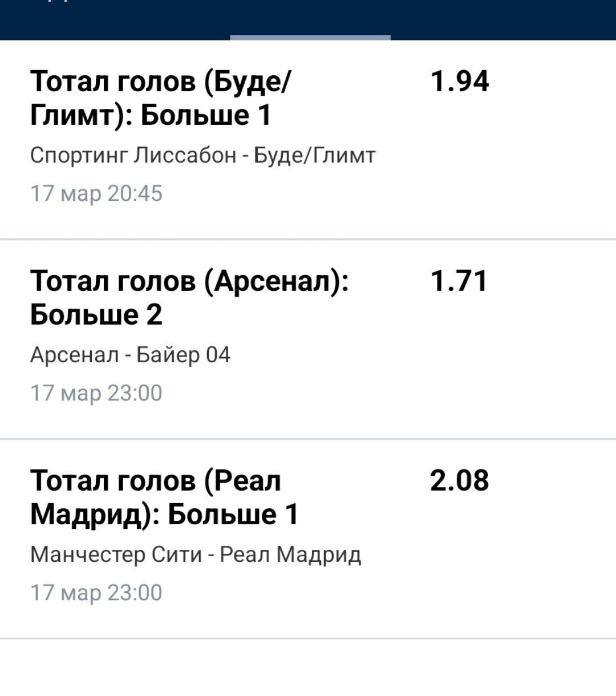Open the Буде/Глимт total goals bet
The width and height of the screenshot is (616, 696).
click(160, 98)
